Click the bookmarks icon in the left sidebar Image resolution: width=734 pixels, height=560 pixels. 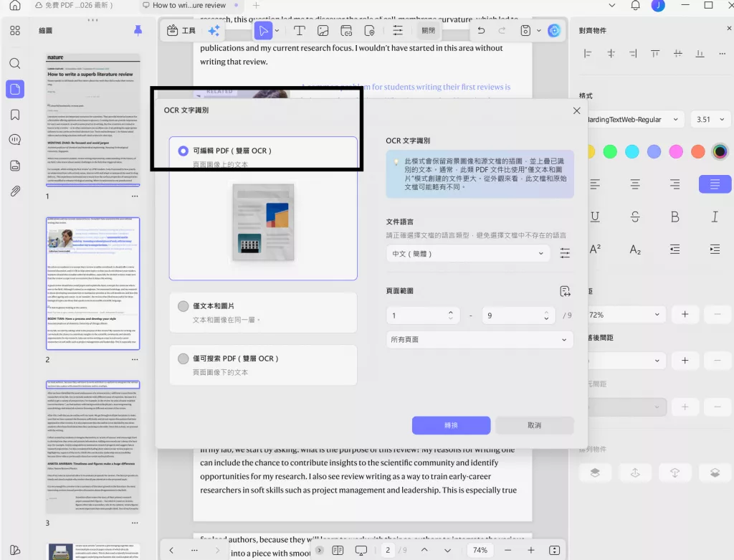coord(14,114)
